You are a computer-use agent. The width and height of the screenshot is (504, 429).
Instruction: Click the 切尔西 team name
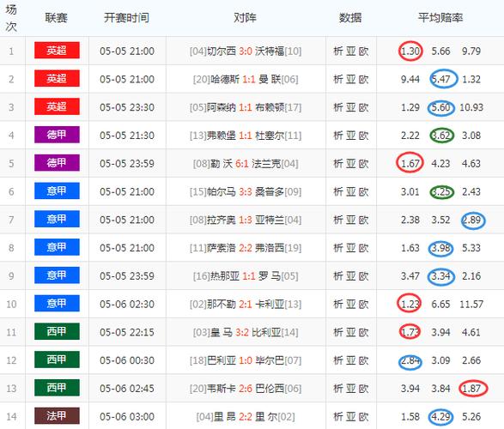tap(222, 51)
